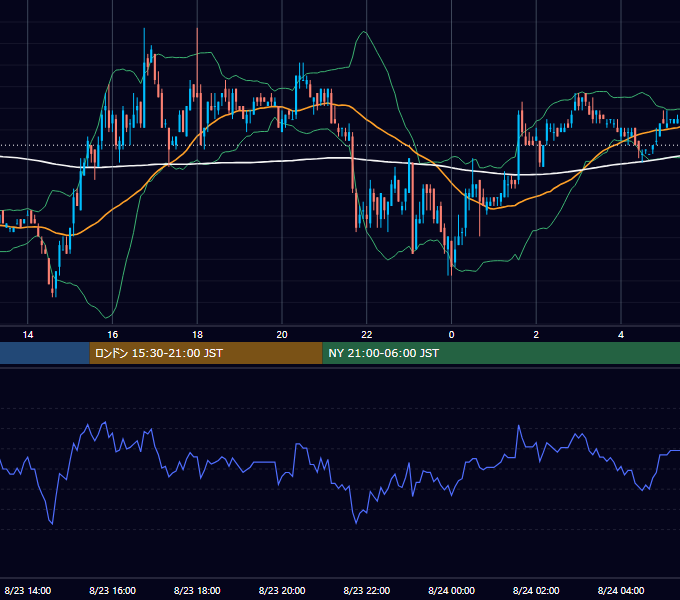Click the 8/23 18:00 date label

(x=197, y=590)
